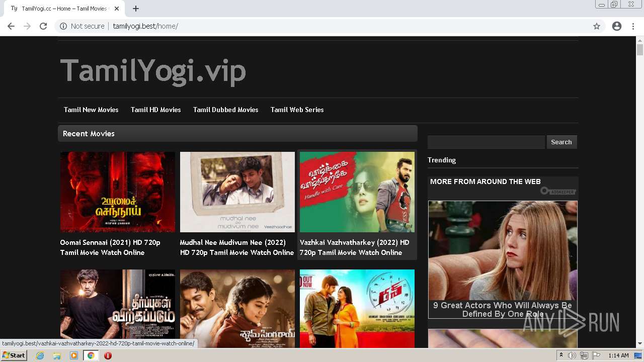The width and height of the screenshot is (644, 362).
Task: Open Tamil Web Series menu
Action: click(x=297, y=110)
